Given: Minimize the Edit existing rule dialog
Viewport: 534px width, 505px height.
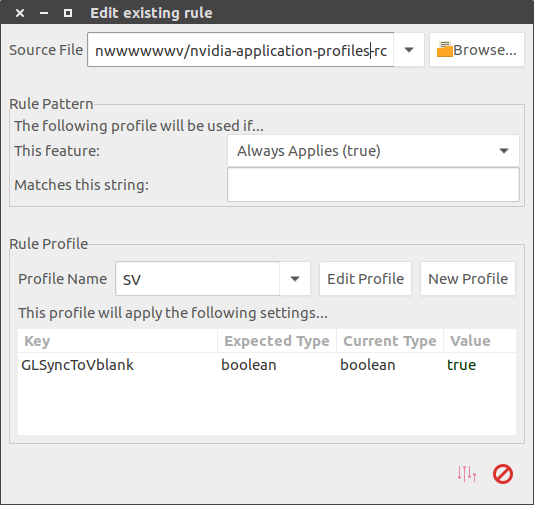Looking at the screenshot, I should (44, 13).
